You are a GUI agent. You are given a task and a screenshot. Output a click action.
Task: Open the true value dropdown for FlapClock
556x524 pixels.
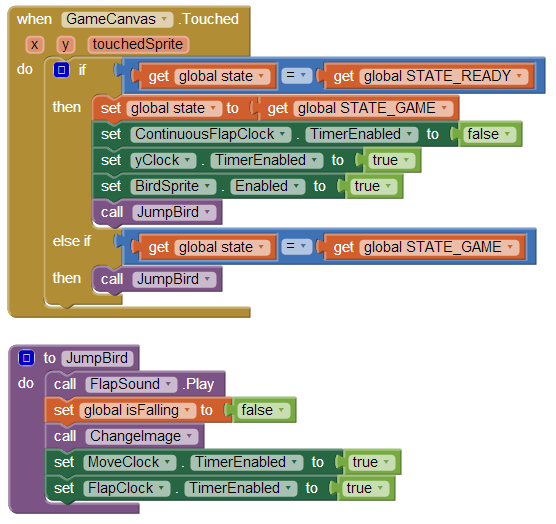pos(365,488)
